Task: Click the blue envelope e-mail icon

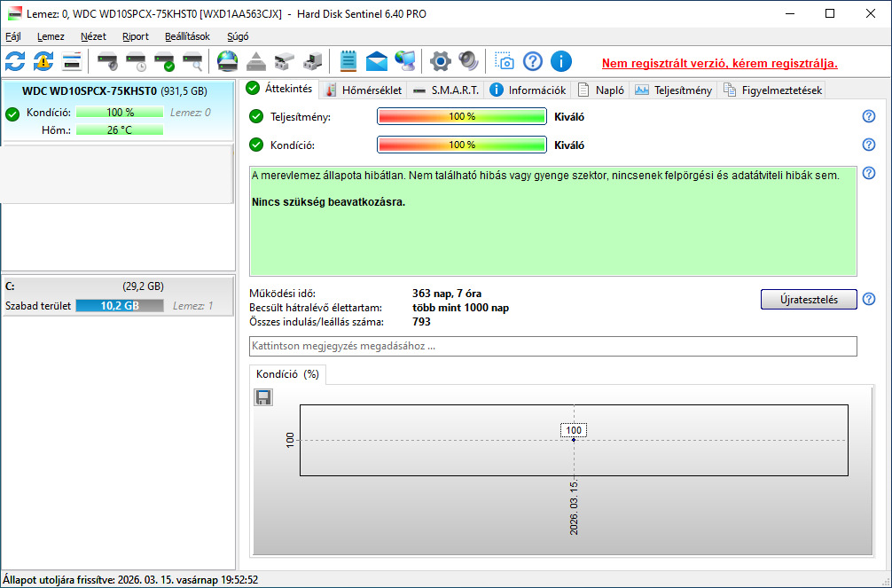Action: 377,61
